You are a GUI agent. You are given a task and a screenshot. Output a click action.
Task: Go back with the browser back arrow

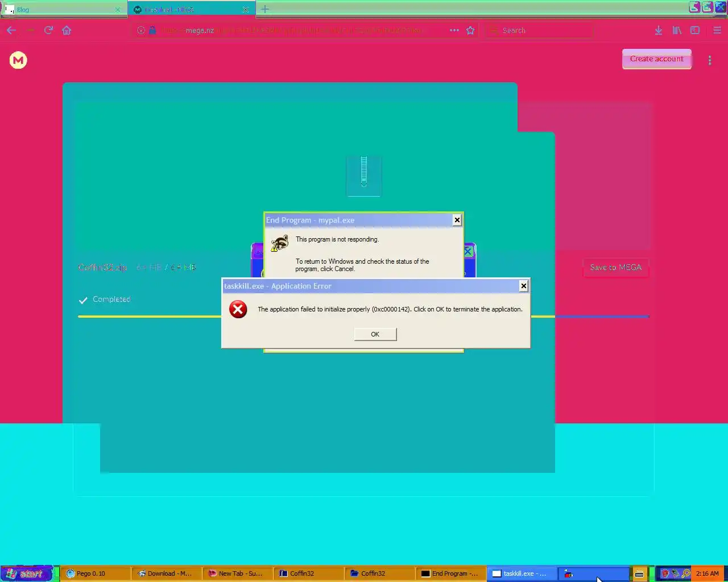(x=11, y=30)
